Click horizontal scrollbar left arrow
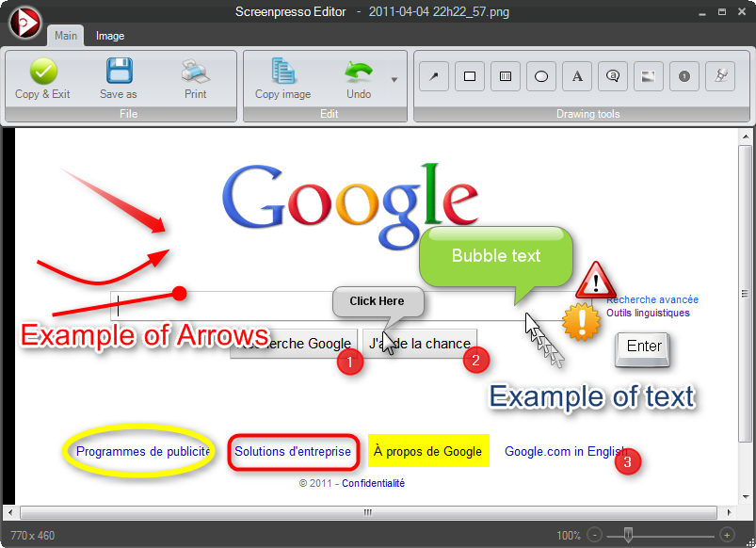The width and height of the screenshot is (756, 548). (x=9, y=512)
